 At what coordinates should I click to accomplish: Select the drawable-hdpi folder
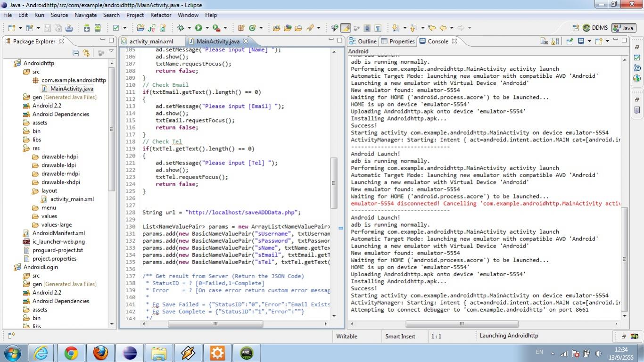point(55,157)
